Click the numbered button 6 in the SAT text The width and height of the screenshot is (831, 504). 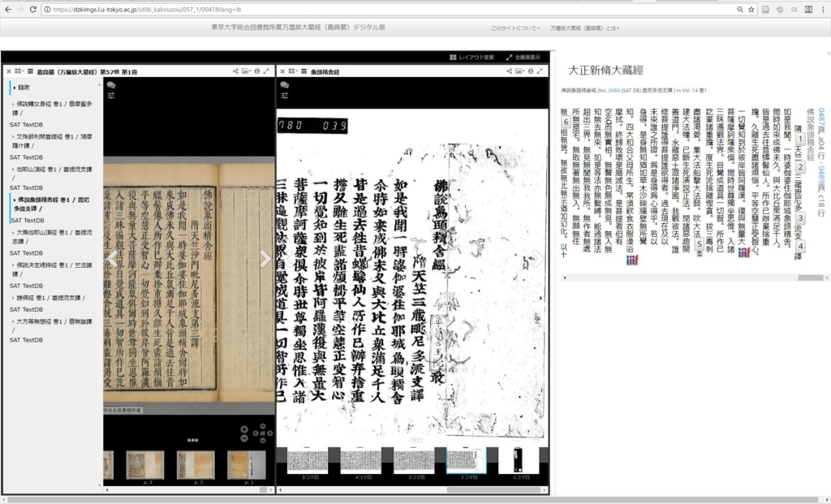click(566, 122)
